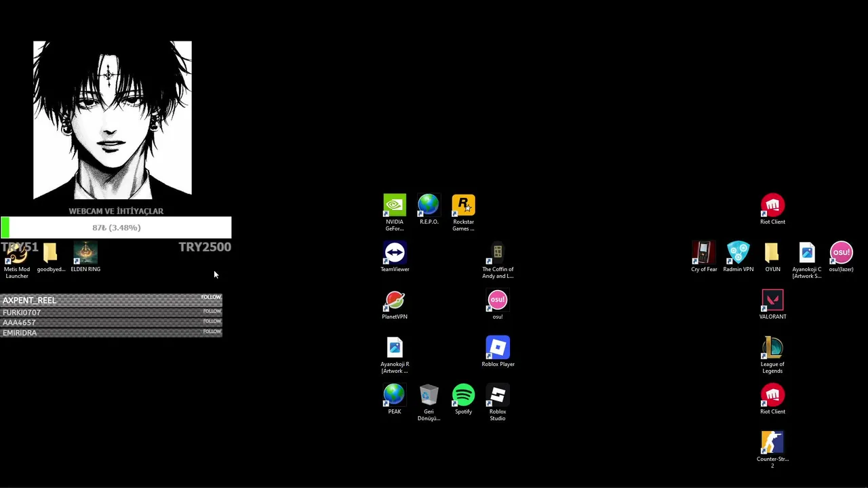Launch the osu!(lazer) shortcut
Screen dimensions: 868x488
(841, 253)
